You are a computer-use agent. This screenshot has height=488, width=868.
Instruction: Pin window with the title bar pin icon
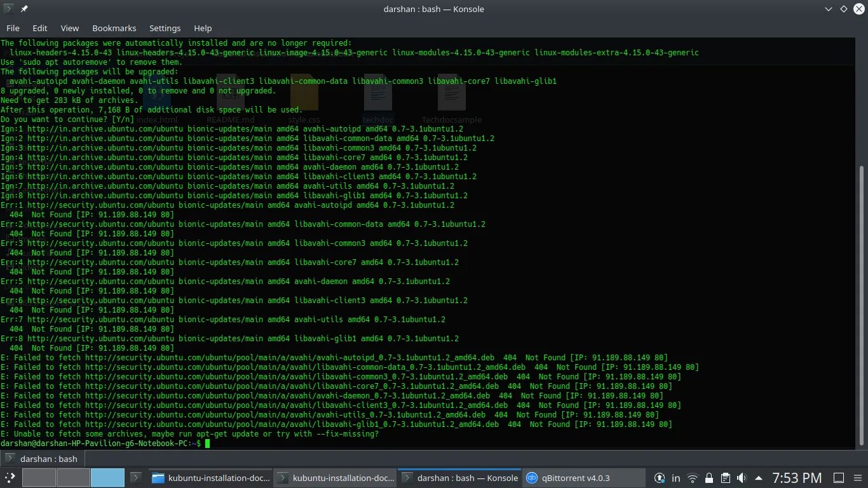24,9
